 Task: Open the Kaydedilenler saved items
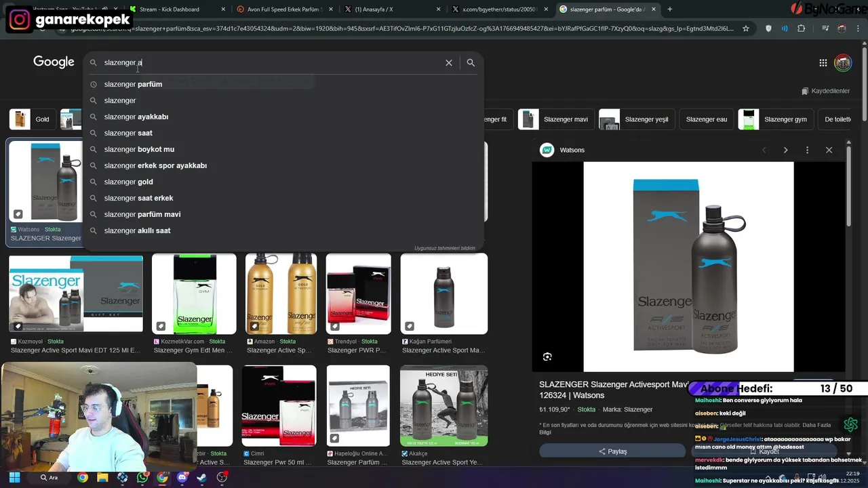pos(825,91)
